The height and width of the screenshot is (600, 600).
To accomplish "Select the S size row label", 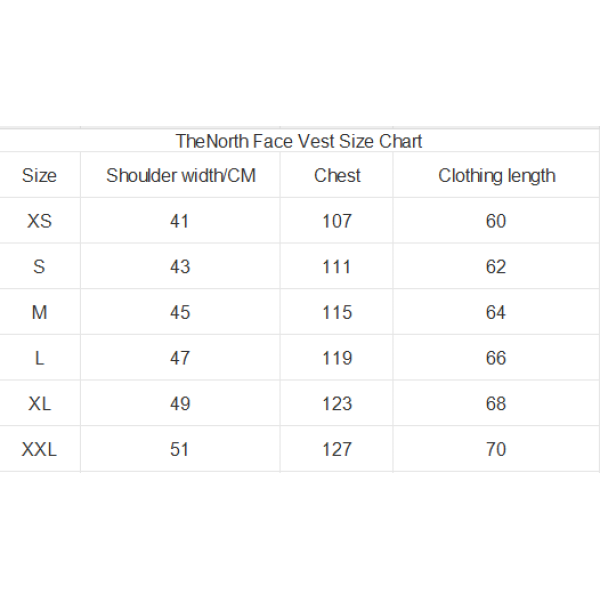I will tap(39, 266).
